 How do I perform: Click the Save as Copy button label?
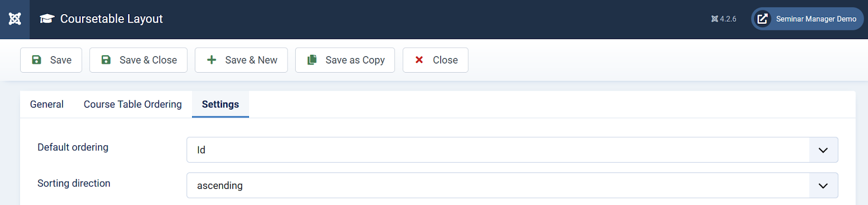coord(355,60)
